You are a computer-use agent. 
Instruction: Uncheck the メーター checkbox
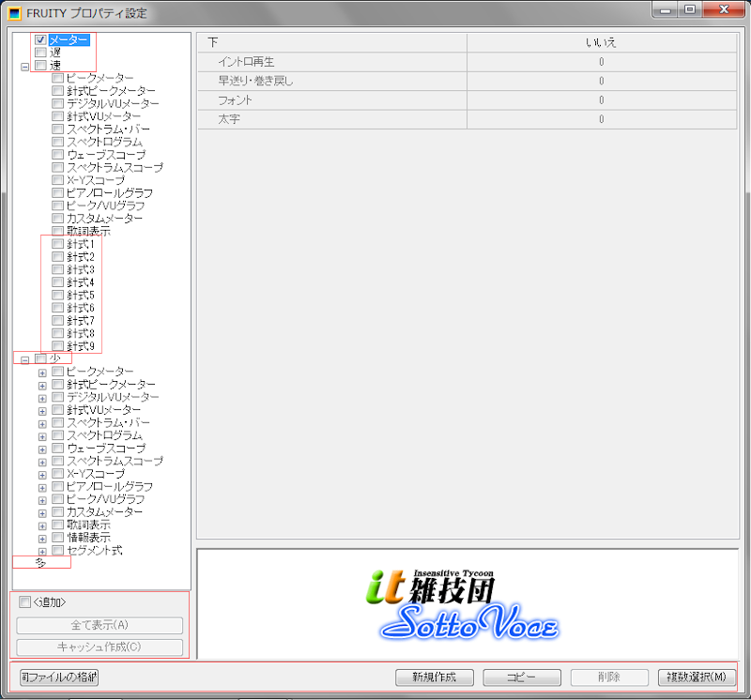pyautogui.click(x=40, y=40)
